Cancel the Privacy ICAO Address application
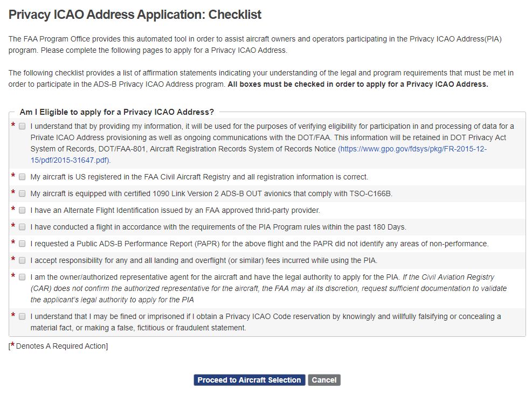This screenshot has width=532, height=395. 324,380
